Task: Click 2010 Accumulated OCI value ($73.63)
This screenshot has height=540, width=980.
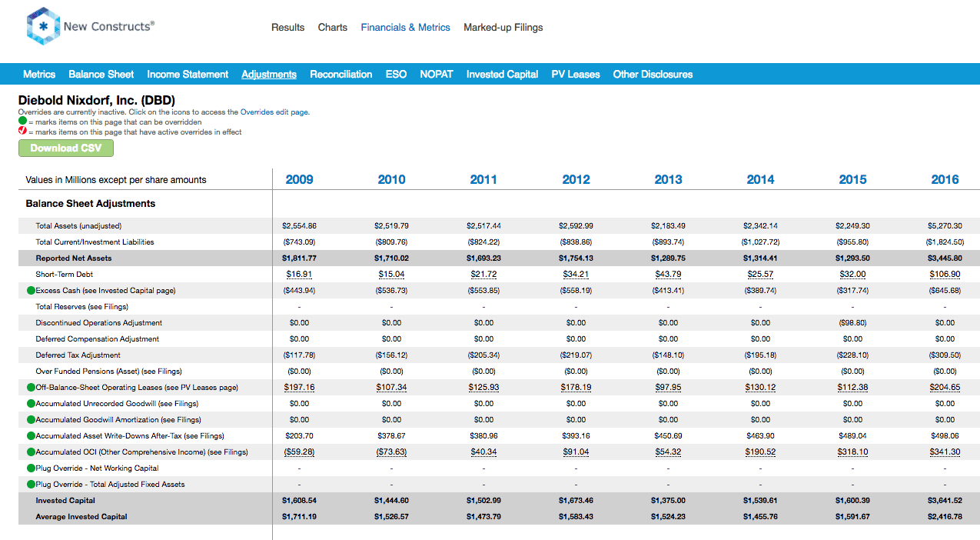Action: [392, 452]
